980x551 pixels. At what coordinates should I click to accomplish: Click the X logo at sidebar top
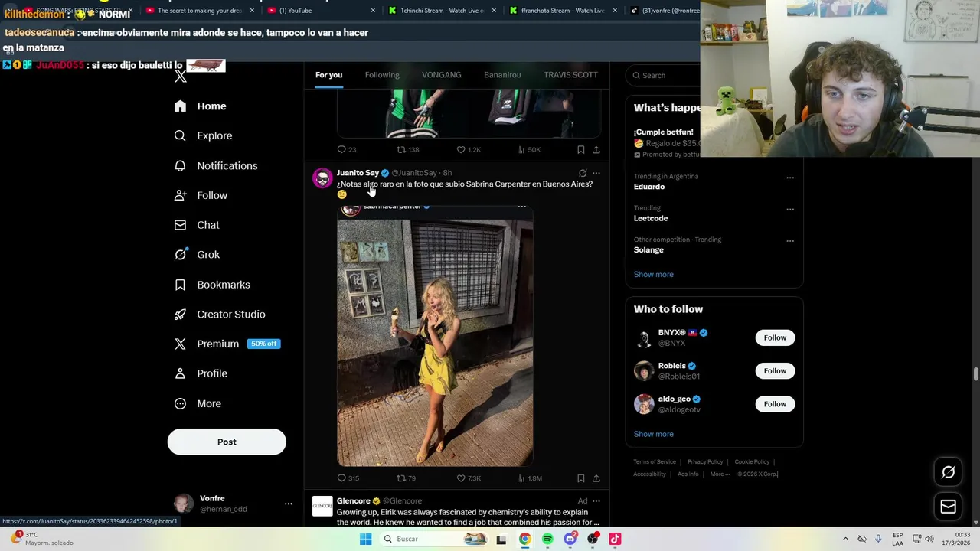(181, 76)
